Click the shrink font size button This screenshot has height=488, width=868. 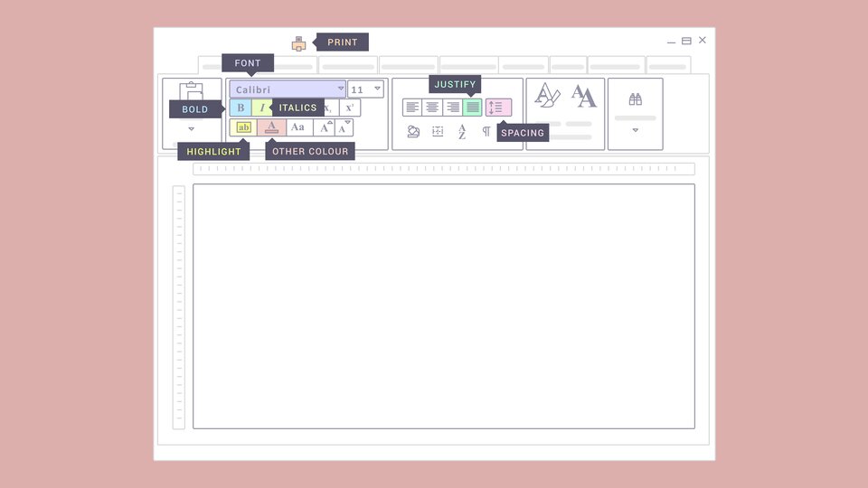(344, 127)
